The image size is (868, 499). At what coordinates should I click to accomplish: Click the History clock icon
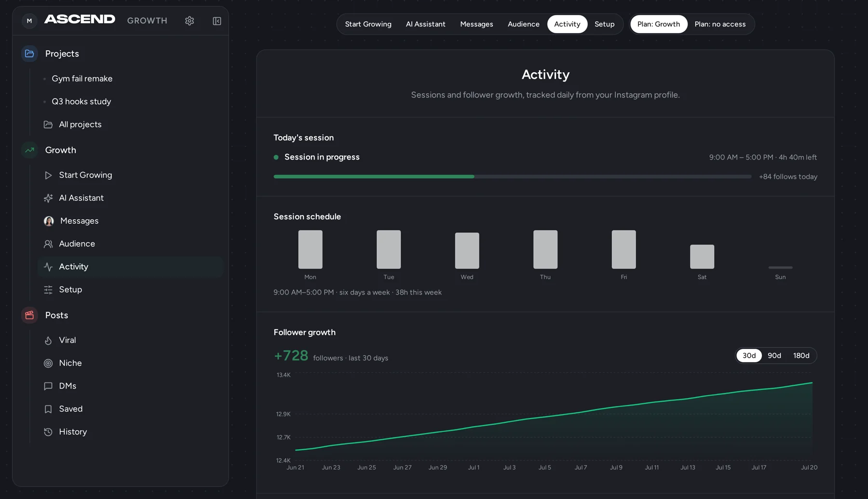pyautogui.click(x=48, y=432)
